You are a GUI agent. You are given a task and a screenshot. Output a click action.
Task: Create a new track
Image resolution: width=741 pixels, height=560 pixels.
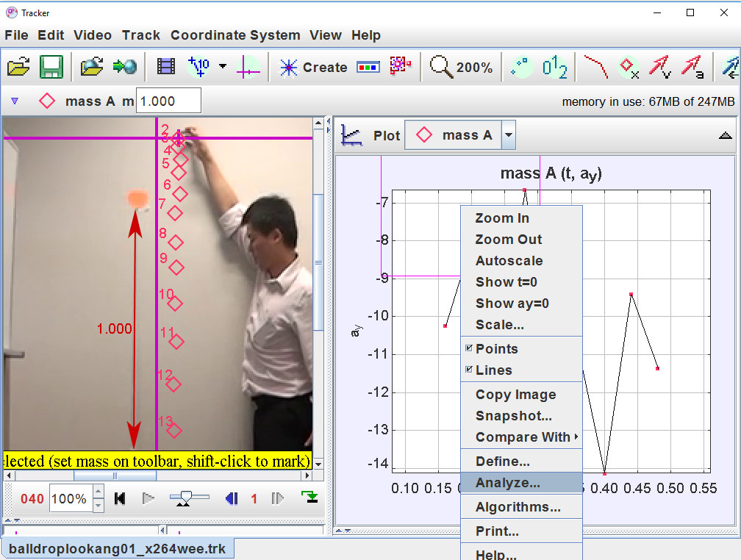pos(313,67)
